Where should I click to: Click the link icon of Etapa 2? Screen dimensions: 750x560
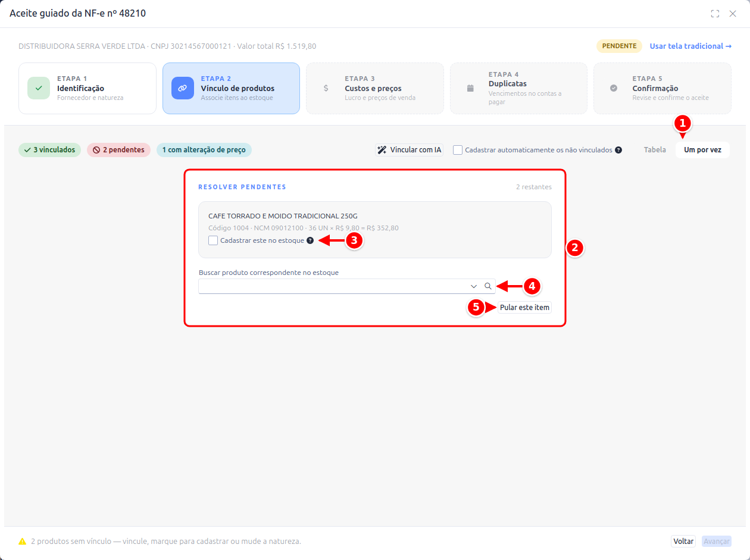[183, 88]
